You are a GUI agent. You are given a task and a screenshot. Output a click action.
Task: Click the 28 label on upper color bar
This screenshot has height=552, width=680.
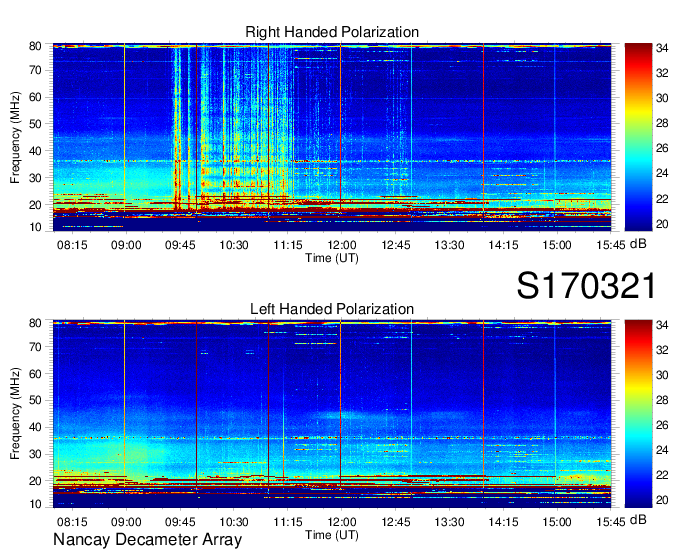tap(662, 124)
